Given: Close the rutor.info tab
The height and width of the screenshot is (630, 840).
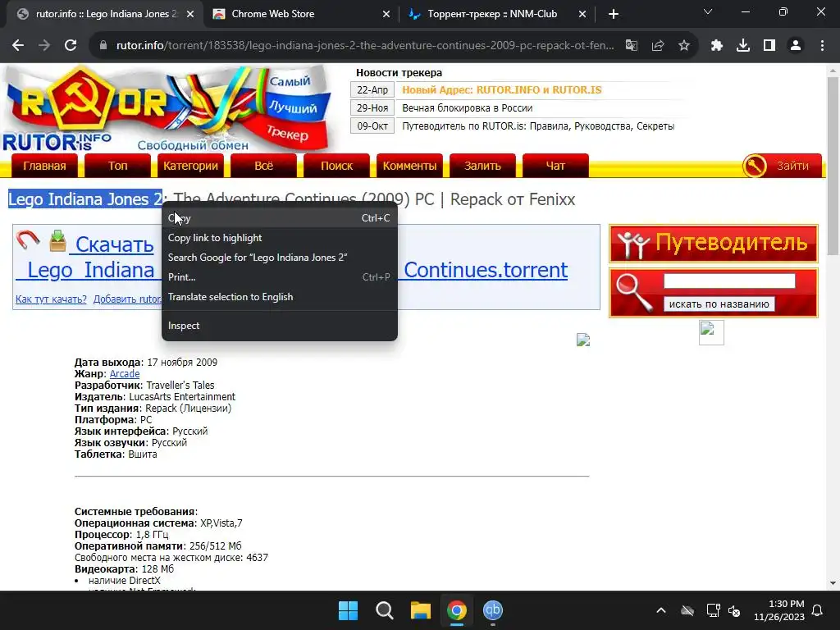Looking at the screenshot, I should tap(190, 14).
